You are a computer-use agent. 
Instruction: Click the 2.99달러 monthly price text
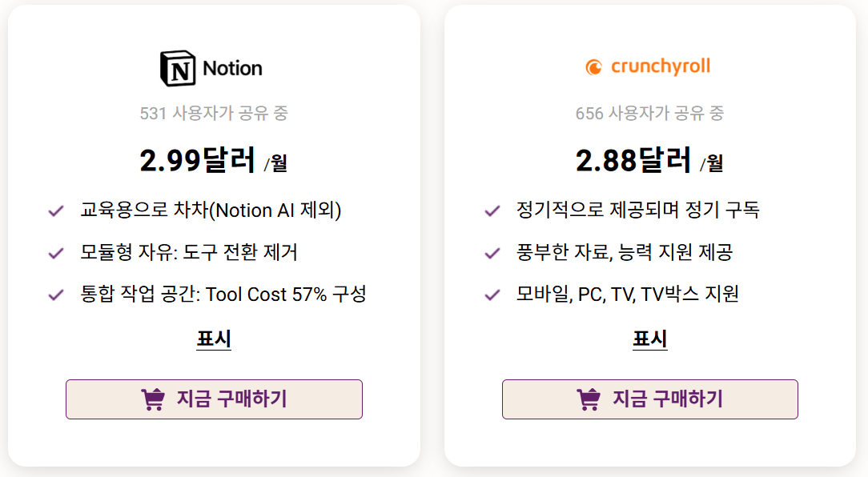pos(215,159)
